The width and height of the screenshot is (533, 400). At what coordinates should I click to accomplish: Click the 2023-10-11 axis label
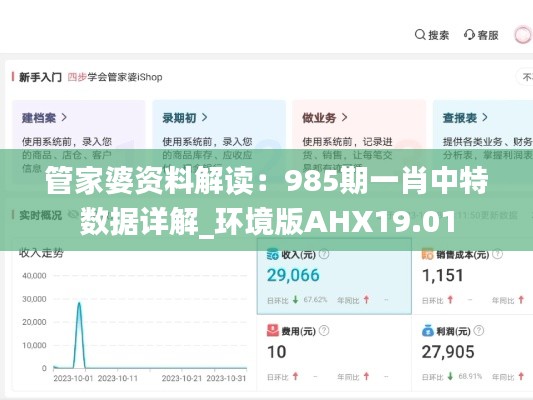(118, 378)
